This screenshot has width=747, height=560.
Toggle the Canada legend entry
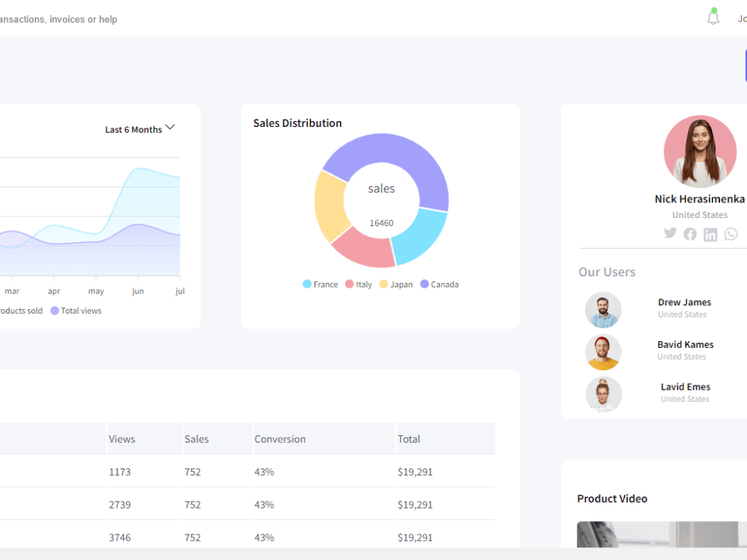tap(439, 284)
